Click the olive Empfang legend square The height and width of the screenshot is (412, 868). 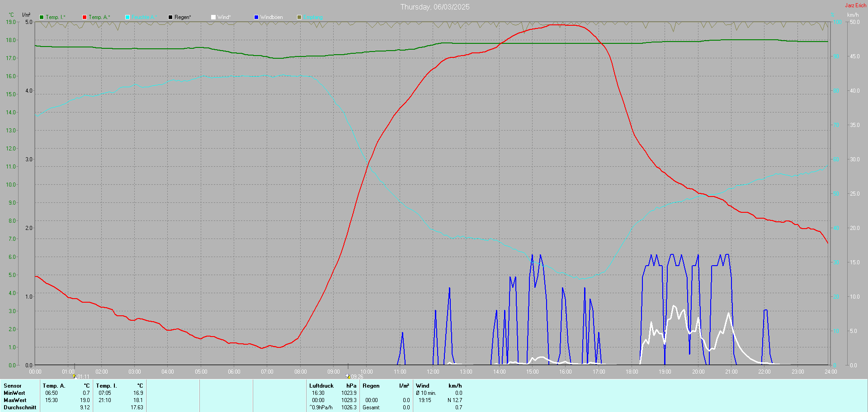tap(299, 17)
